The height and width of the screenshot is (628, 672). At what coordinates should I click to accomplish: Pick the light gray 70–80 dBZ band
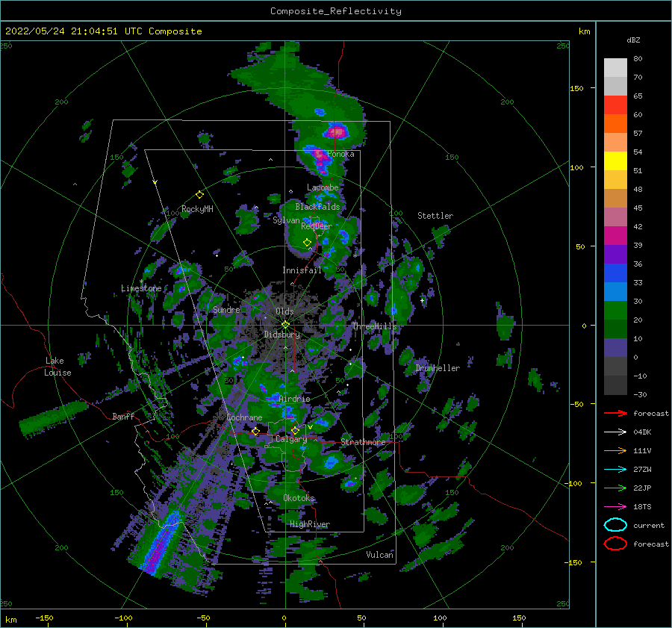(x=615, y=68)
